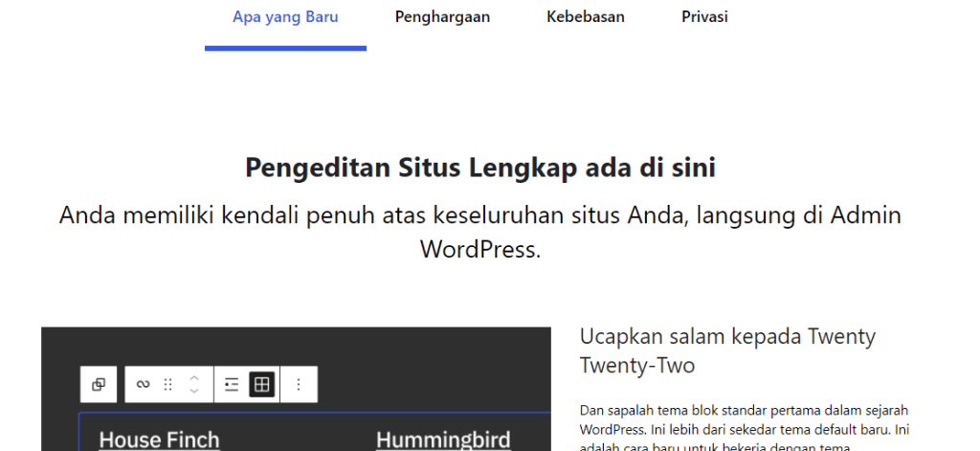Click the paragraph starting Anda memiliki kendali penuh
The width and height of the screenshot is (980, 451).
(x=480, y=232)
